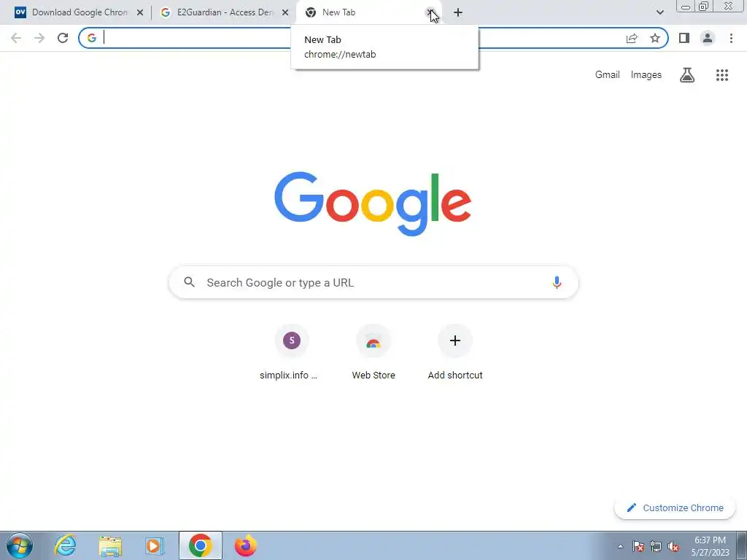747x560 pixels.
Task: Expand the tab search dropdown arrow
Action: click(659, 12)
